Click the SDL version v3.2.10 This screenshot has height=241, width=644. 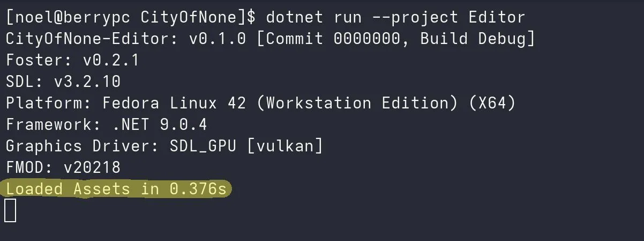pos(87,82)
